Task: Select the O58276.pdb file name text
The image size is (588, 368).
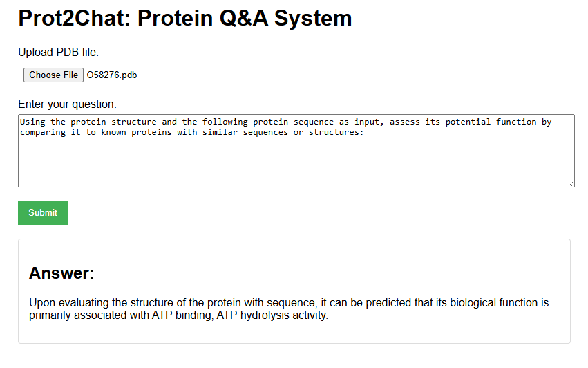Action: point(112,75)
